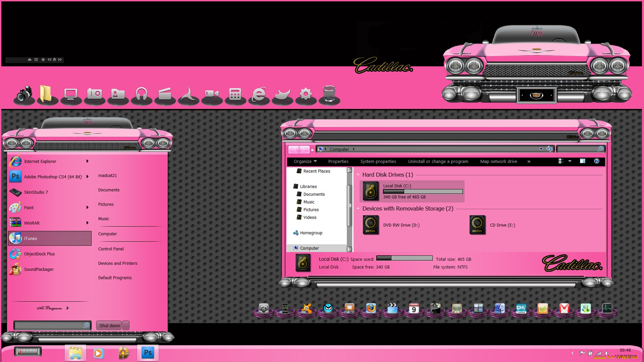Image resolution: width=644 pixels, height=362 pixels.
Task: Select Homegroup in navigation pane
Action: 308,233
